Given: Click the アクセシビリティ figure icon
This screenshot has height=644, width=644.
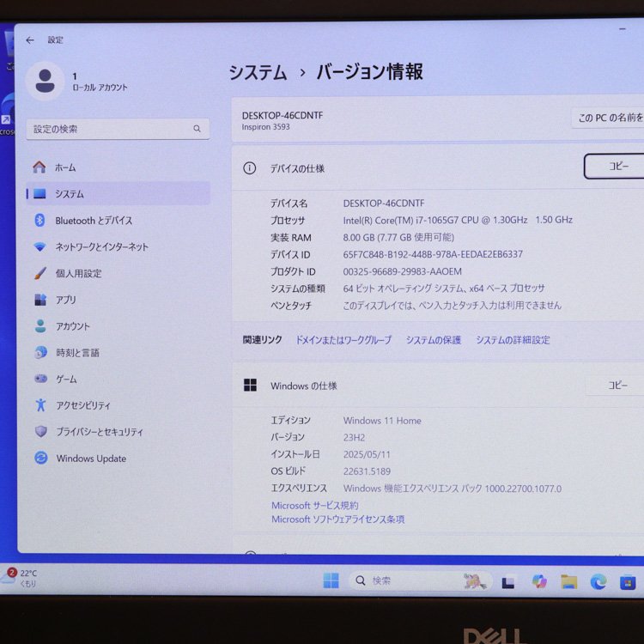Looking at the screenshot, I should click(40, 405).
